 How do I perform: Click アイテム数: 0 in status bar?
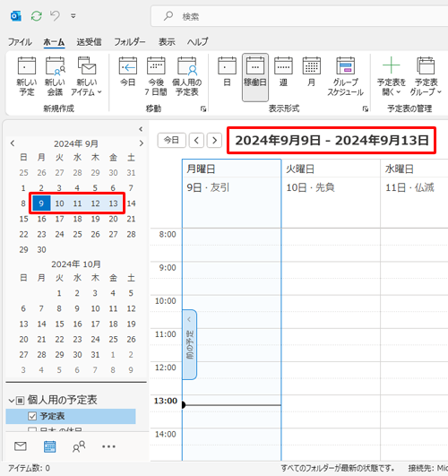pyautogui.click(x=29, y=468)
